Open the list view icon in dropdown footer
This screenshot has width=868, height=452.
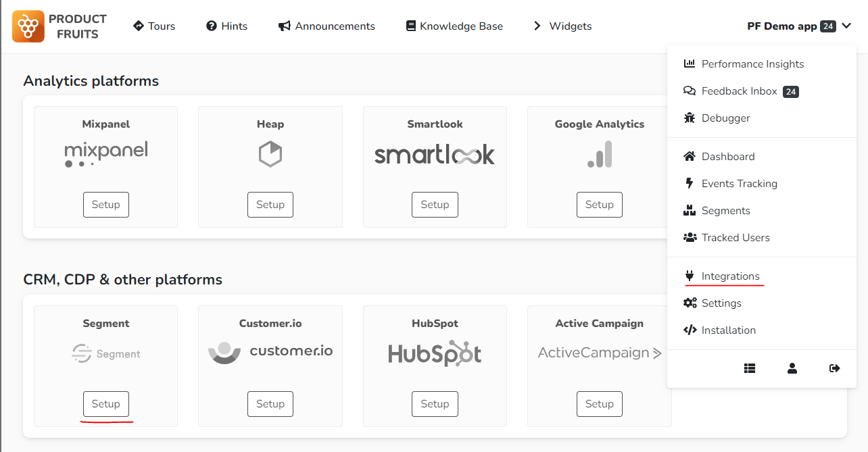pos(750,368)
